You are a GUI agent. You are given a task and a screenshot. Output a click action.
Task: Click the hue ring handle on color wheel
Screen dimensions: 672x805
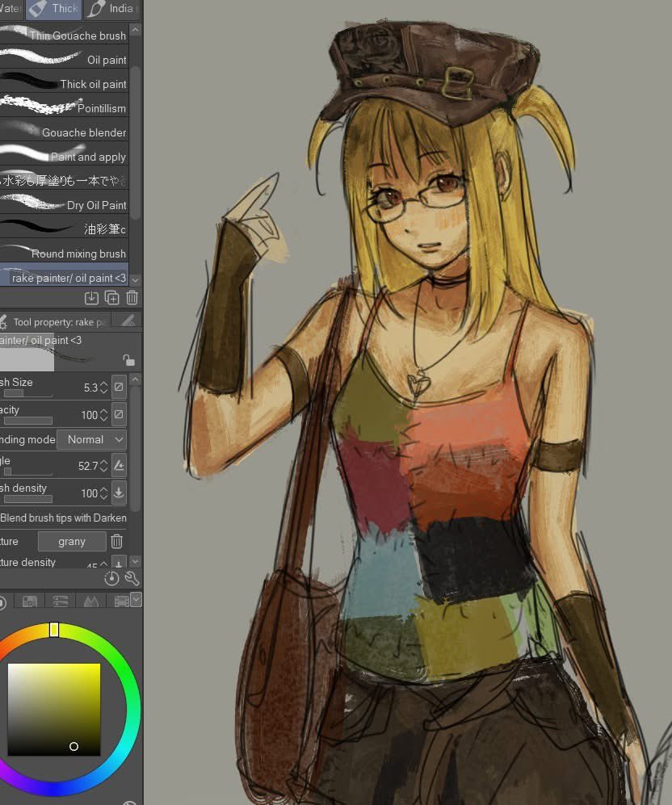click(x=54, y=630)
